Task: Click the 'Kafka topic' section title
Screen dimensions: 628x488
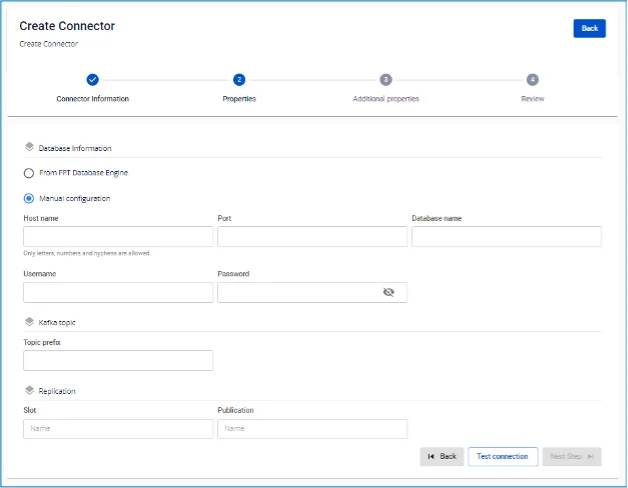Action: coord(57,323)
